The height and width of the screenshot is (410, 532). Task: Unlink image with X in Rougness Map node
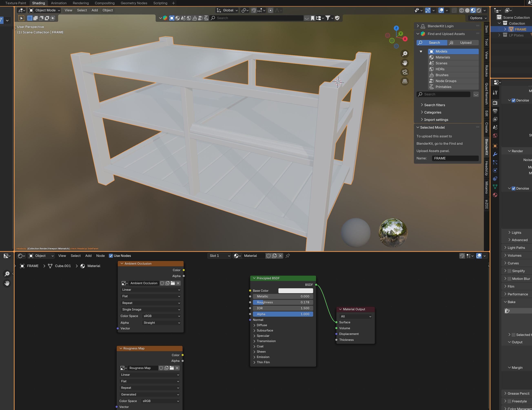coord(177,368)
